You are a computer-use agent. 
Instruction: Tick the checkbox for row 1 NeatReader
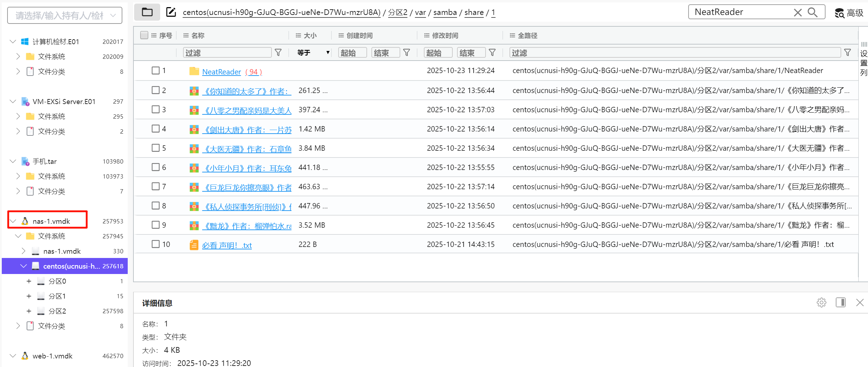156,71
